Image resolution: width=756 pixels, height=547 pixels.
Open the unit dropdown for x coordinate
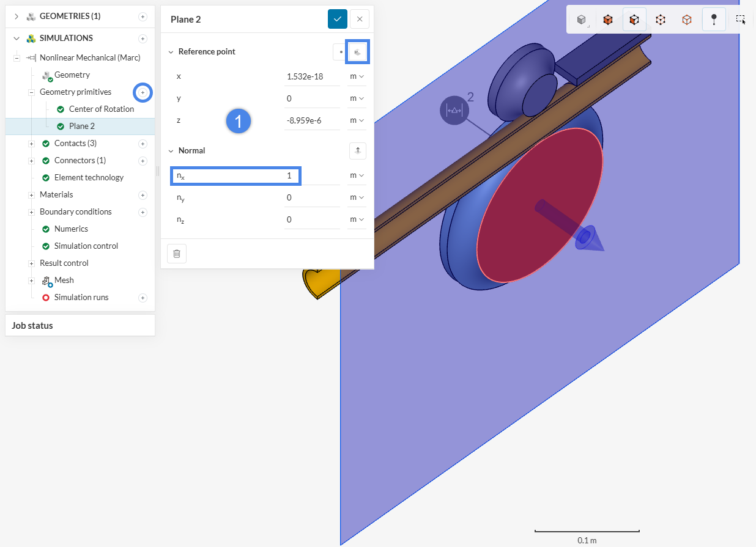coord(357,76)
